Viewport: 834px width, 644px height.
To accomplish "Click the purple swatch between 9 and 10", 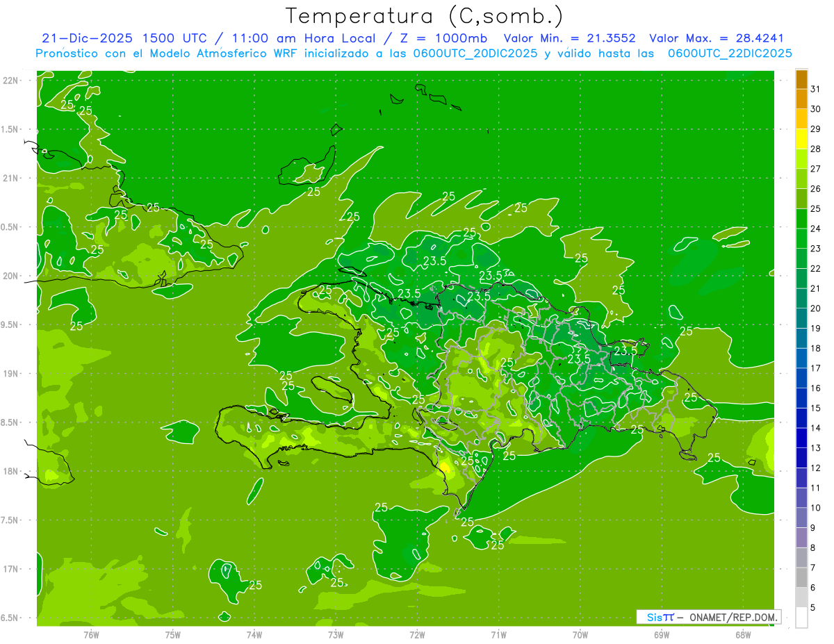I will (x=801, y=518).
